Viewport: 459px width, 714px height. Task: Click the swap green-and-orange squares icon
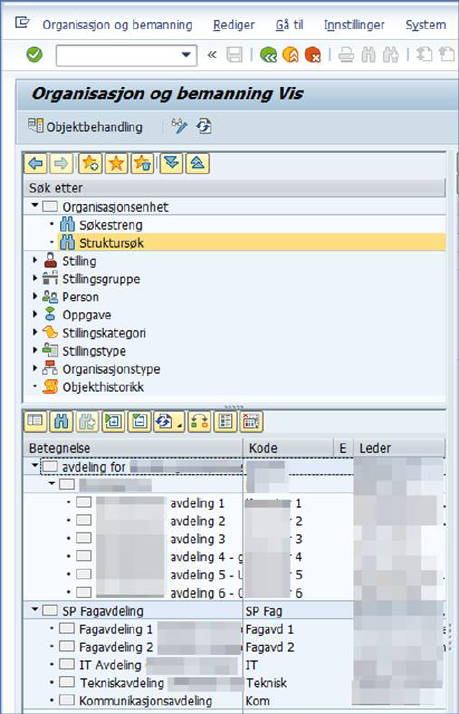pyautogui.click(x=199, y=422)
